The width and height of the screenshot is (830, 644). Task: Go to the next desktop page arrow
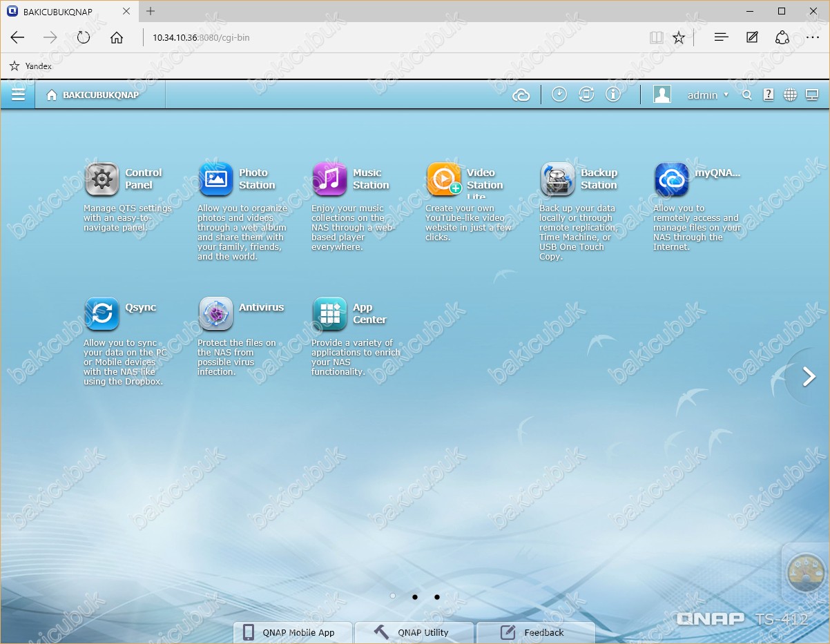(809, 376)
